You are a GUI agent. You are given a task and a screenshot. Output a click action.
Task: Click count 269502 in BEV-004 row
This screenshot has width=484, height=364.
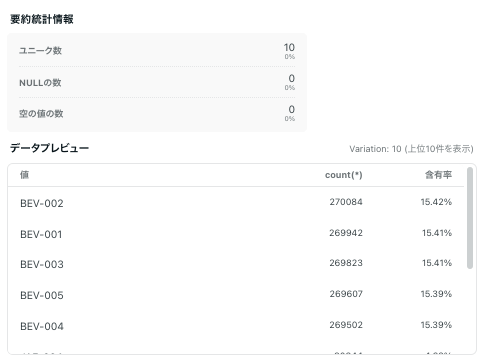pos(346,325)
